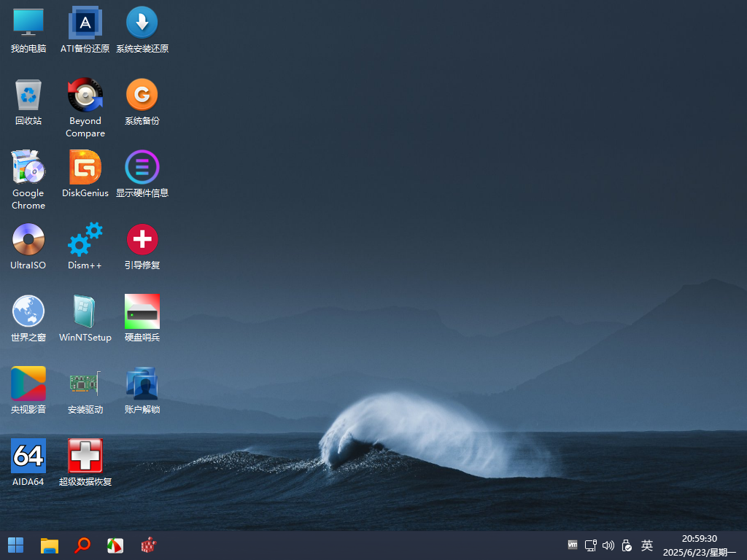Screen dimensions: 747x560
Task: Select the 显示硬件信息 icon
Action: click(x=142, y=168)
